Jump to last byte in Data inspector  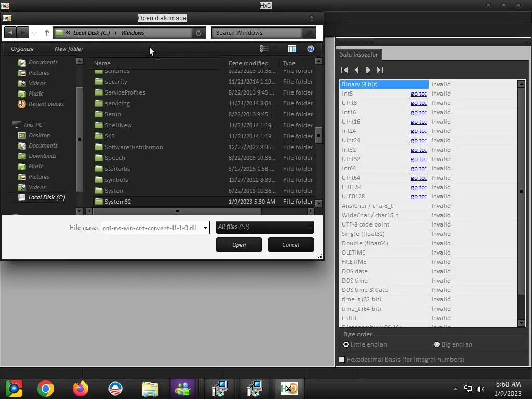[x=380, y=70]
